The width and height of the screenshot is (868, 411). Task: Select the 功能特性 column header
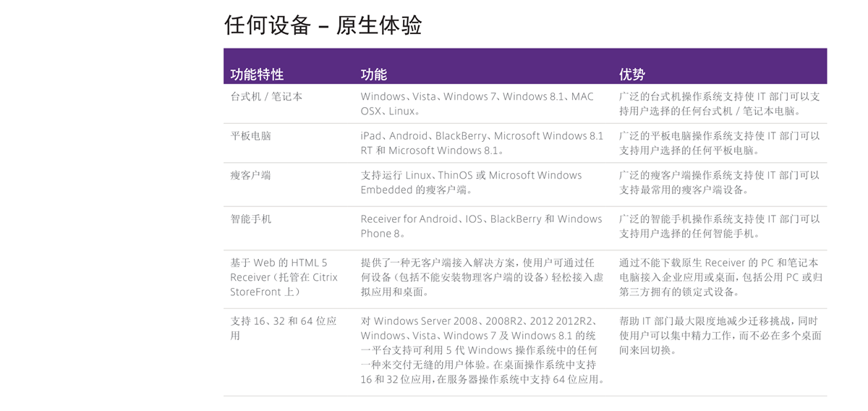(x=257, y=75)
